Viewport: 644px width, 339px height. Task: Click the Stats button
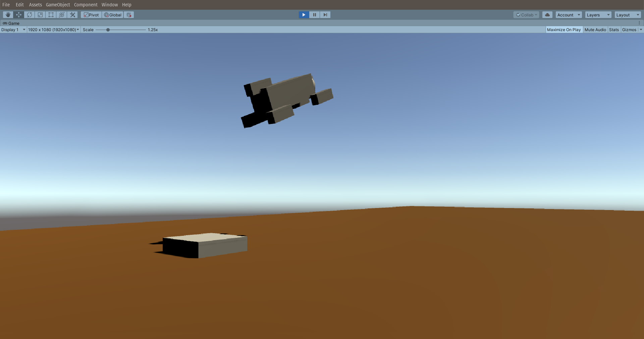(614, 29)
